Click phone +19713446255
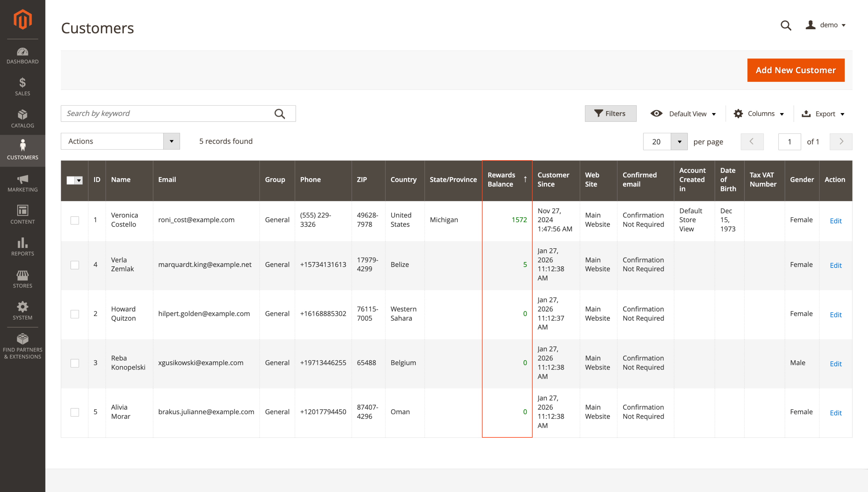 (323, 363)
